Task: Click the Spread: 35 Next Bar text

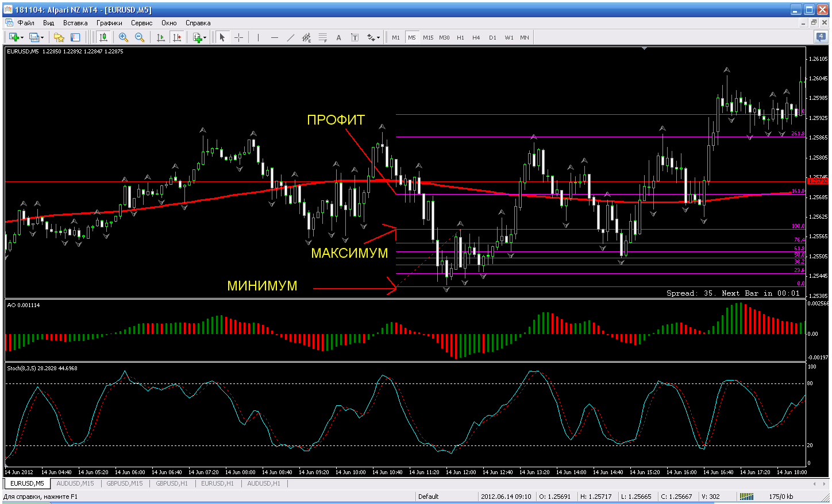Action: click(x=733, y=293)
